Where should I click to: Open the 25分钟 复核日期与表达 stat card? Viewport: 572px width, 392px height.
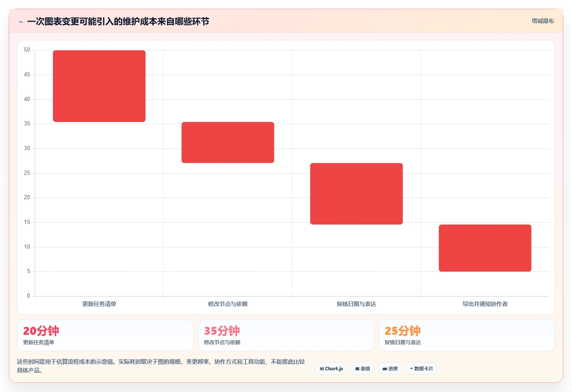pyautogui.click(x=467, y=335)
